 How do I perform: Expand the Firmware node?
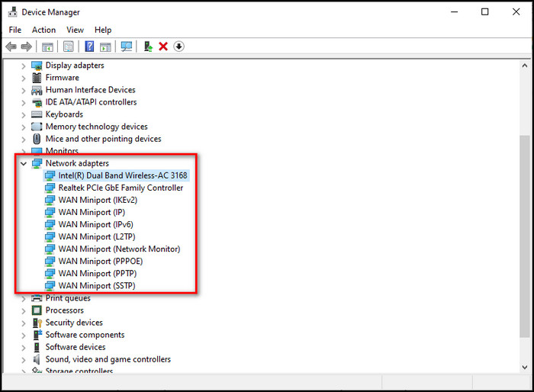[x=23, y=78]
